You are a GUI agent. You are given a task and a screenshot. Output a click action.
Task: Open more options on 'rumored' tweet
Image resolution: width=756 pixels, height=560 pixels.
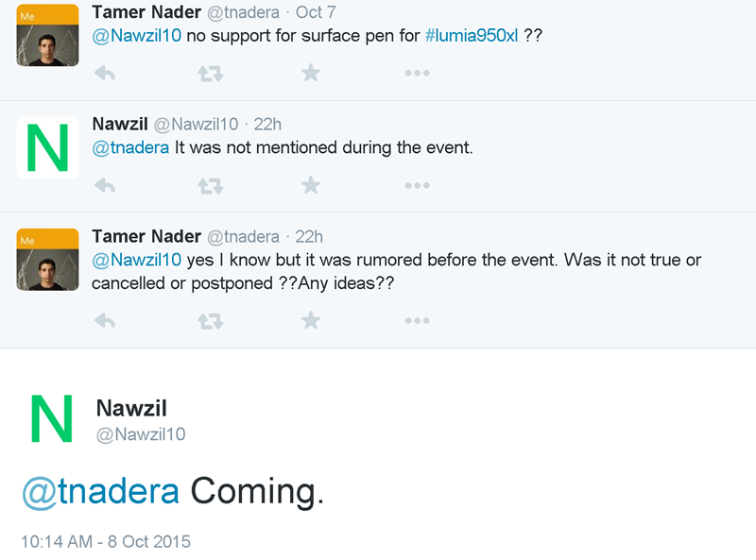417,321
